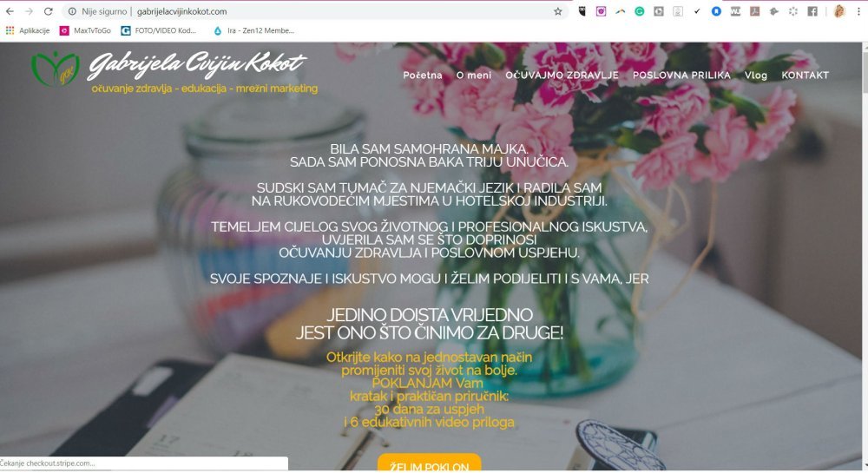Open the Chrome three-dot menu
868x473 pixels.
point(858,11)
